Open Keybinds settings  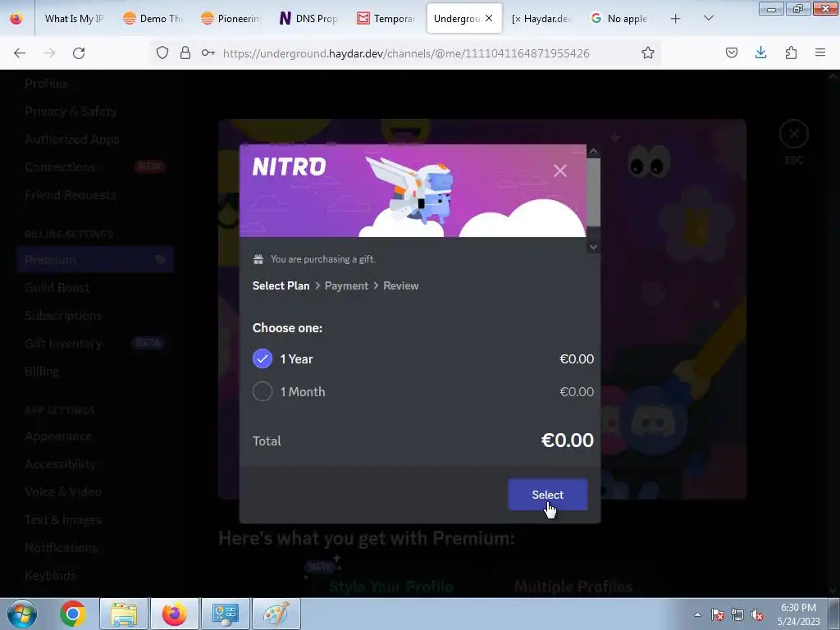(50, 575)
